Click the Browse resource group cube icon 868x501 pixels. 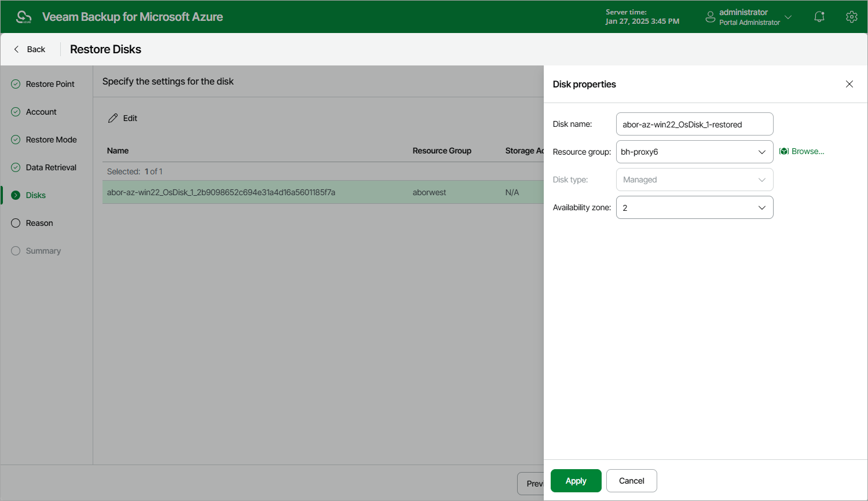784,151
